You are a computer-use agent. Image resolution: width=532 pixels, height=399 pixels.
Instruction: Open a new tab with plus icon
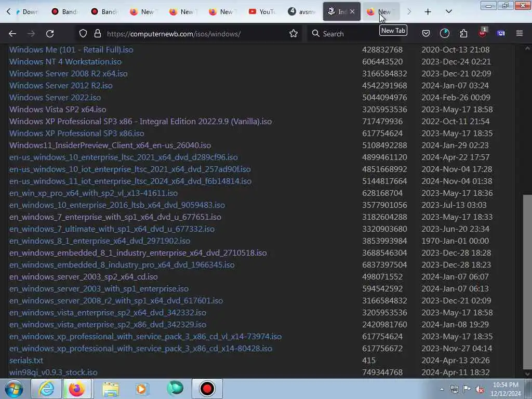click(x=428, y=12)
